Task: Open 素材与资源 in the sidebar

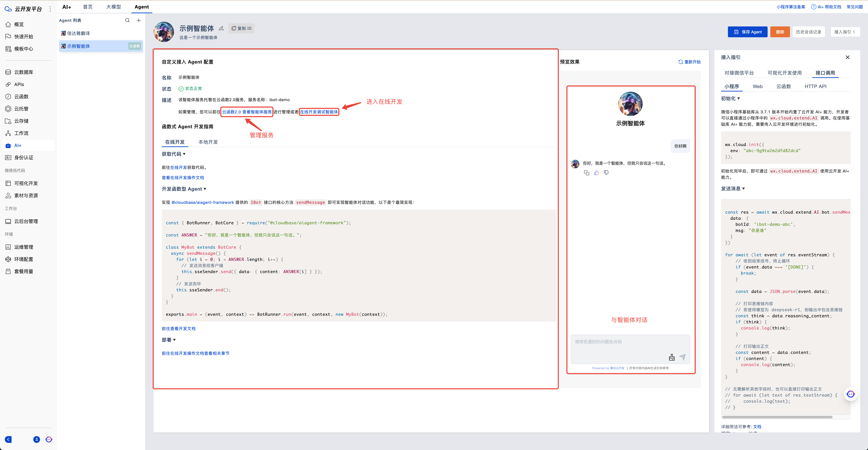Action: pos(26,196)
